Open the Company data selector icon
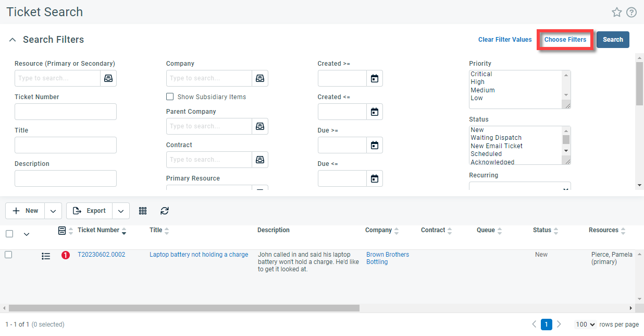 [260, 78]
